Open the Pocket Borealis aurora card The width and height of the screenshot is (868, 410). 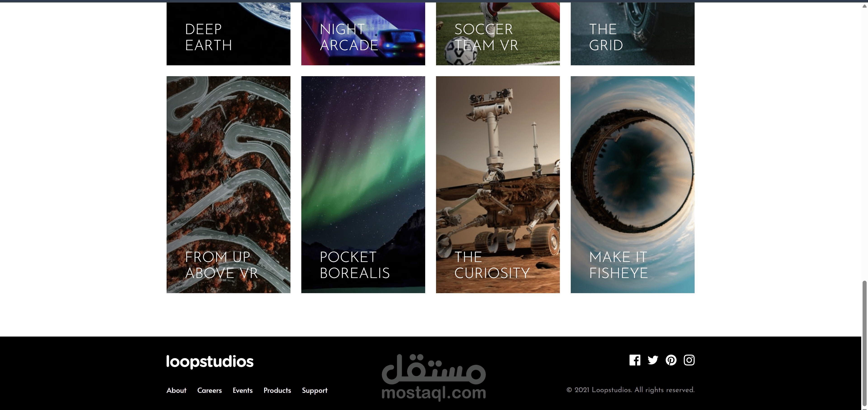tap(363, 185)
